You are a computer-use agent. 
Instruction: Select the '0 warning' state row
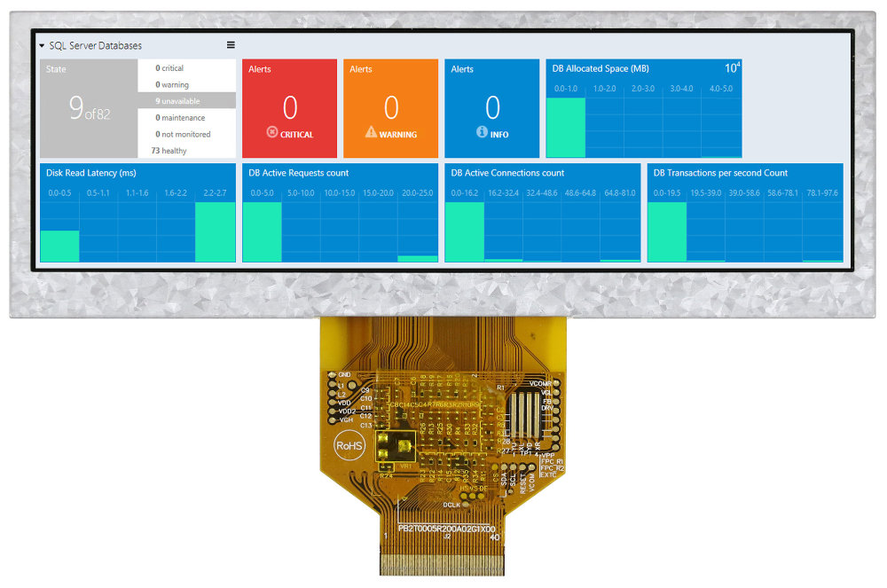tap(186, 85)
